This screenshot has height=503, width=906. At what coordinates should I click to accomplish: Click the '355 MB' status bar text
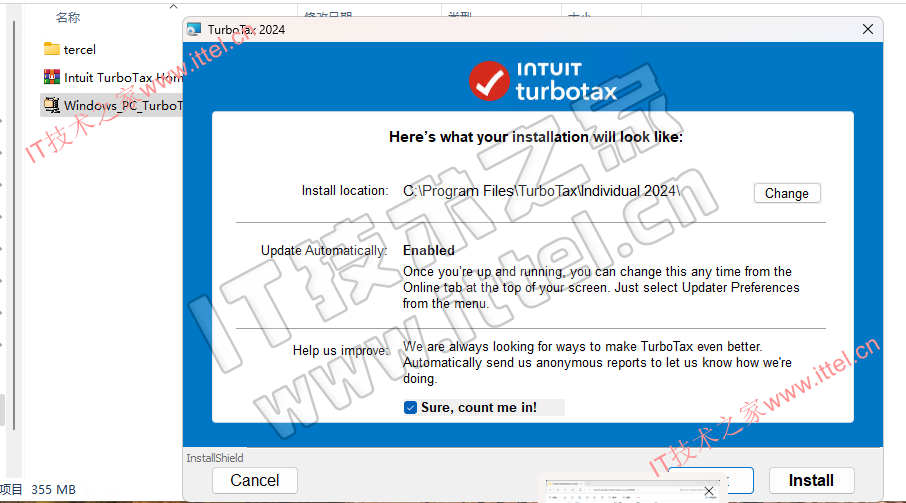click(53, 490)
